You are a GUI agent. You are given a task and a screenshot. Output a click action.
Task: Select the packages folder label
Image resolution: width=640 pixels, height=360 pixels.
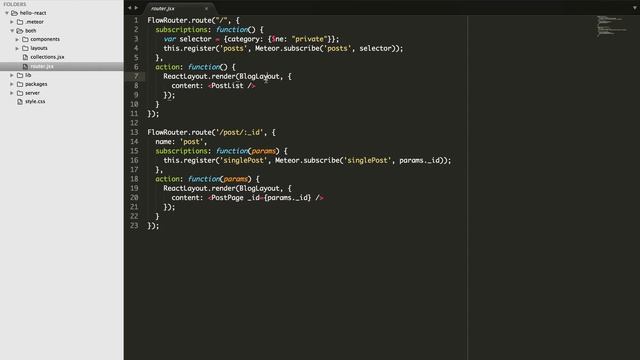(36, 84)
